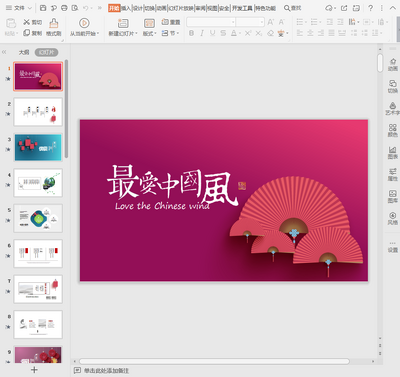
Task: Open the Gallery (图库) side panel icon
Action: point(393,196)
